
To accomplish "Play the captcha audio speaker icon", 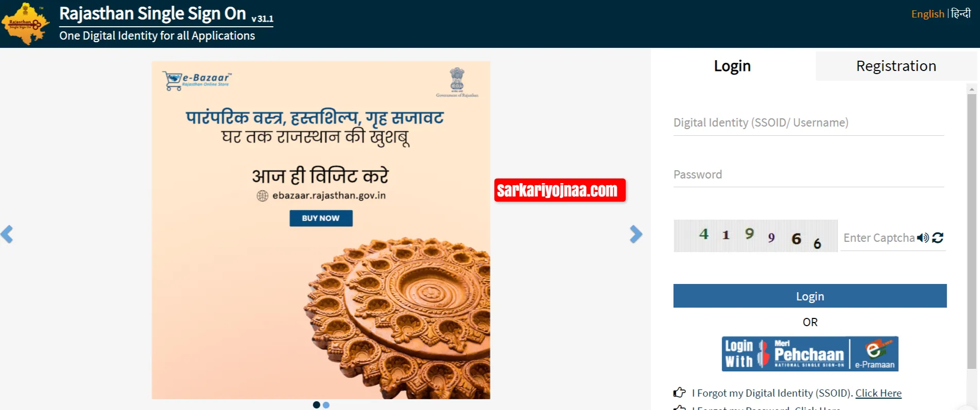I will point(923,238).
